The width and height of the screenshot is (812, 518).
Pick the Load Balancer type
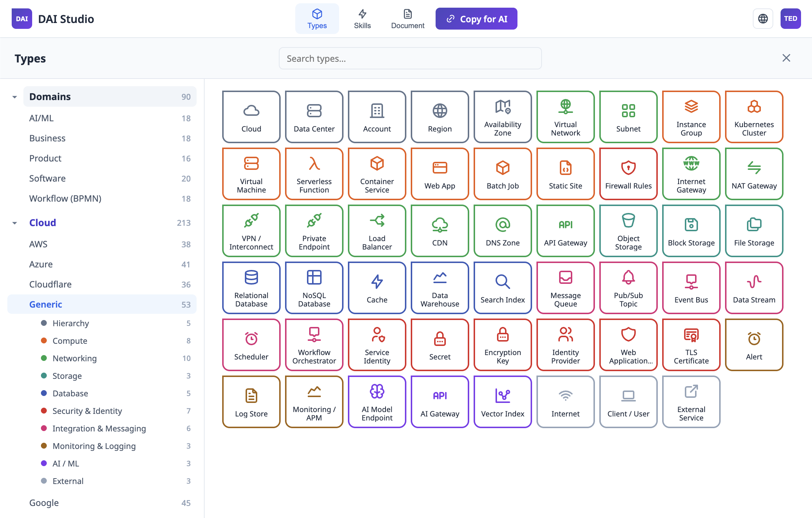[x=377, y=231]
